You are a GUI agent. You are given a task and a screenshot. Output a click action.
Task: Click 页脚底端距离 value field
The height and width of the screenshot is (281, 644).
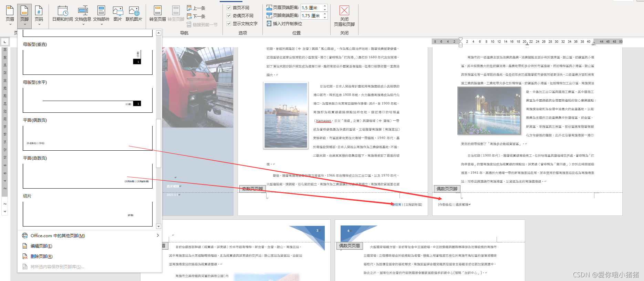pos(311,16)
